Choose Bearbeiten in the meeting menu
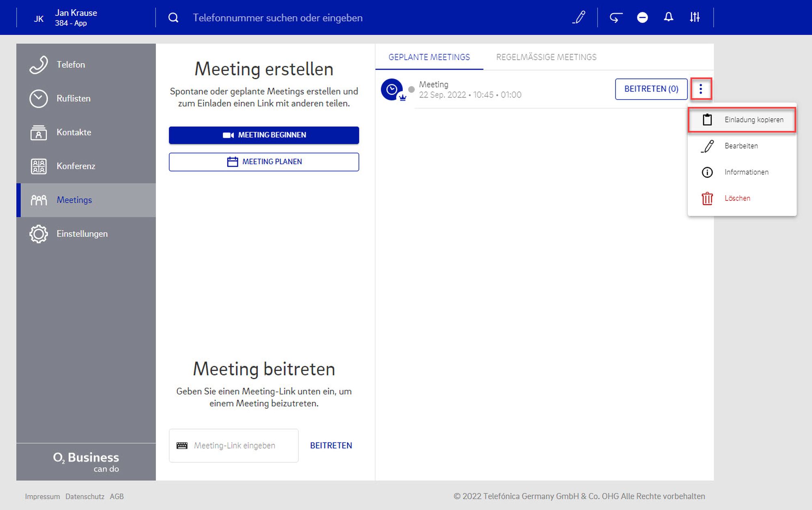This screenshot has width=812, height=510. pos(741,146)
